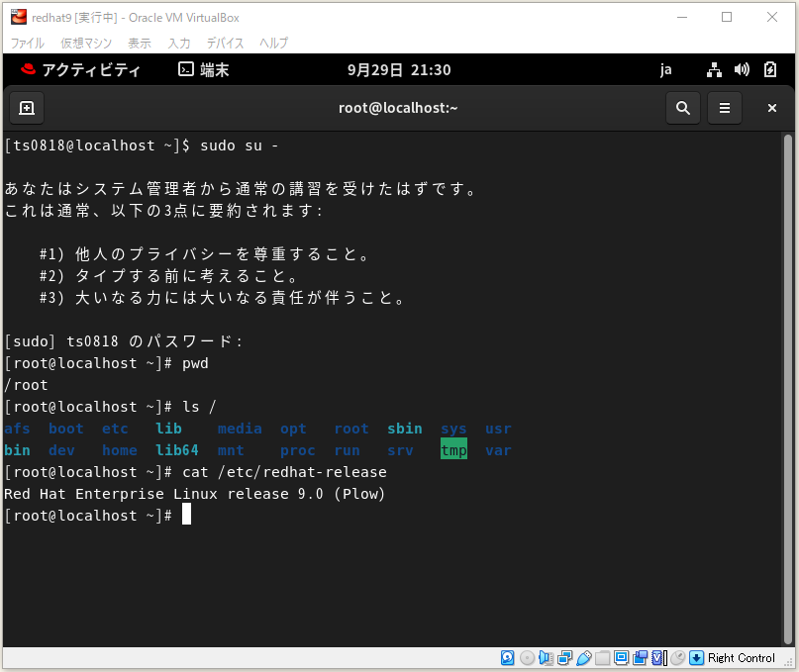Click the usr directory in ls output
Viewport: 799px width, 672px height.
498,429
